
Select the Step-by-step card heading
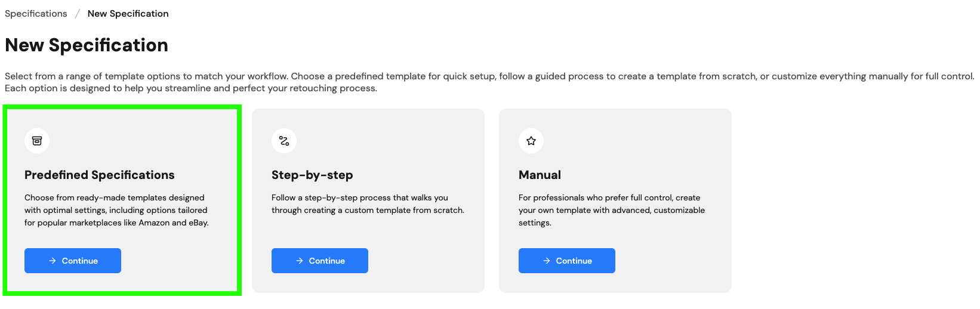tap(312, 175)
